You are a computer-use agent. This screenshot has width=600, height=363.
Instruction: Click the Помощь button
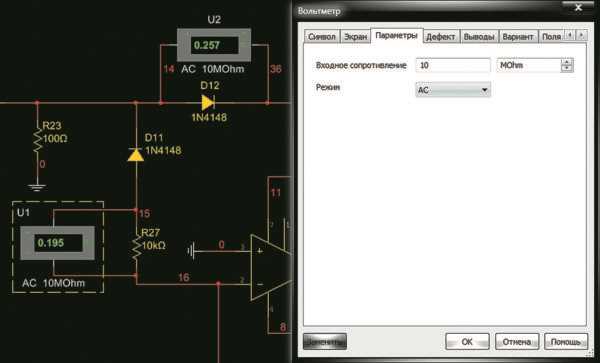point(566,342)
